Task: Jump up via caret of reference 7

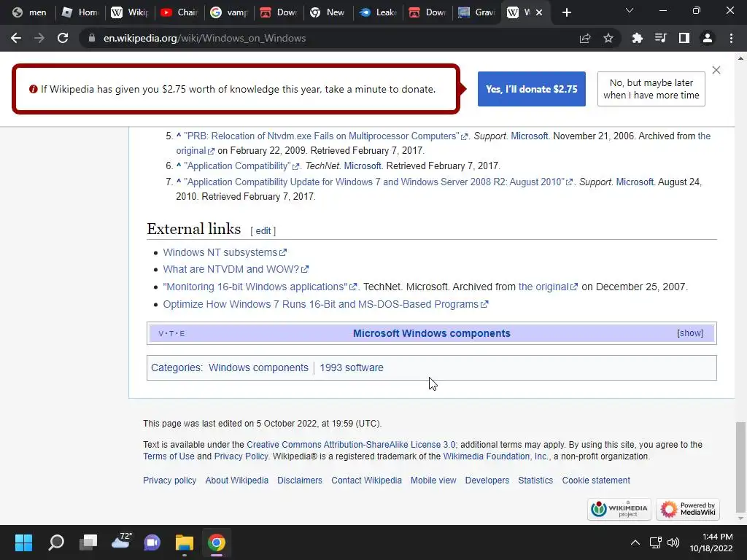Action: (179, 182)
